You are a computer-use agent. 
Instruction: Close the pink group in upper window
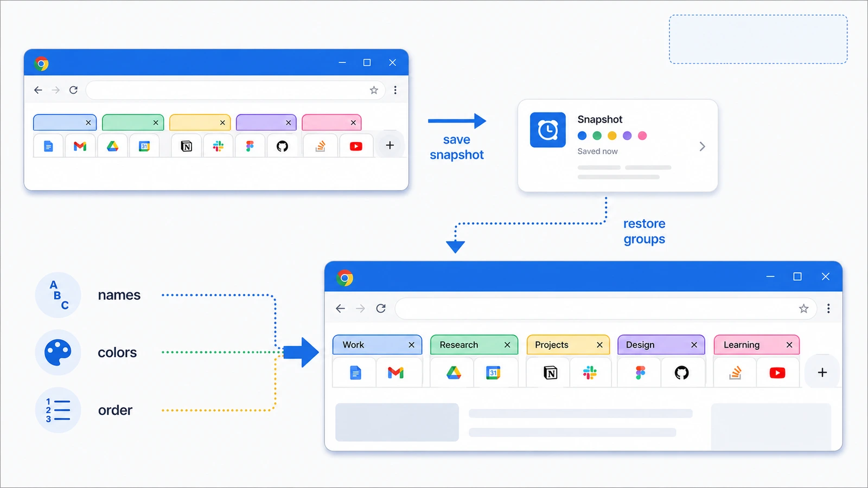click(353, 123)
